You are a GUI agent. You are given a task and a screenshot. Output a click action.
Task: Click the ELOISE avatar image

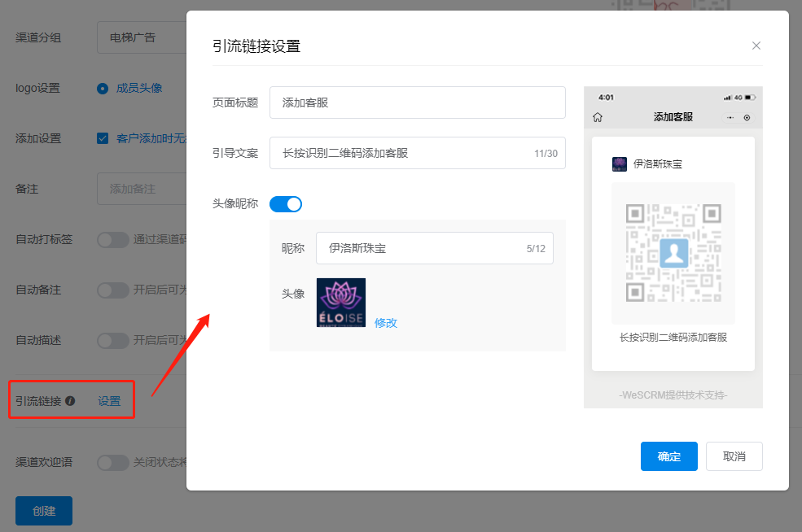coord(340,303)
